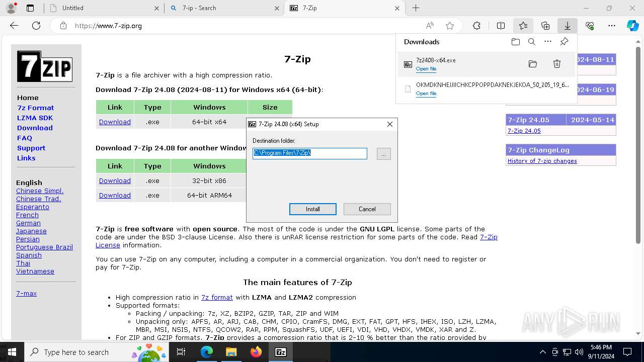Click the 7-Zip logo image
The height and width of the screenshot is (362, 644).
(45, 66)
